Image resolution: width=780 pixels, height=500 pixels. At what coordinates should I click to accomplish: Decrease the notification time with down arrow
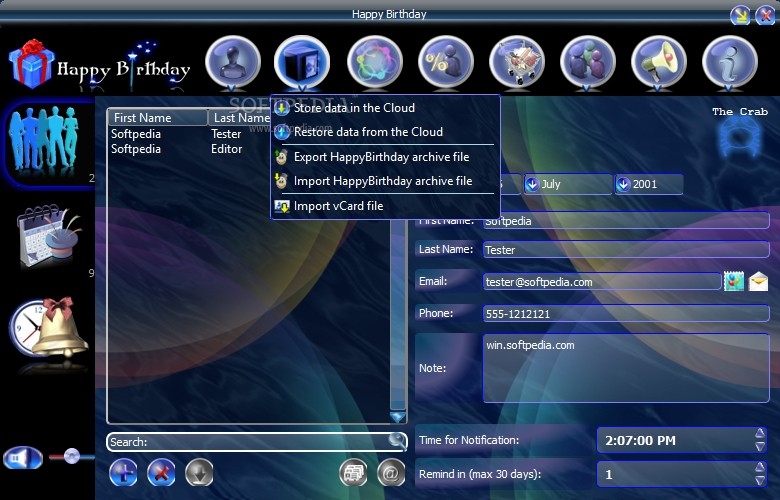760,447
